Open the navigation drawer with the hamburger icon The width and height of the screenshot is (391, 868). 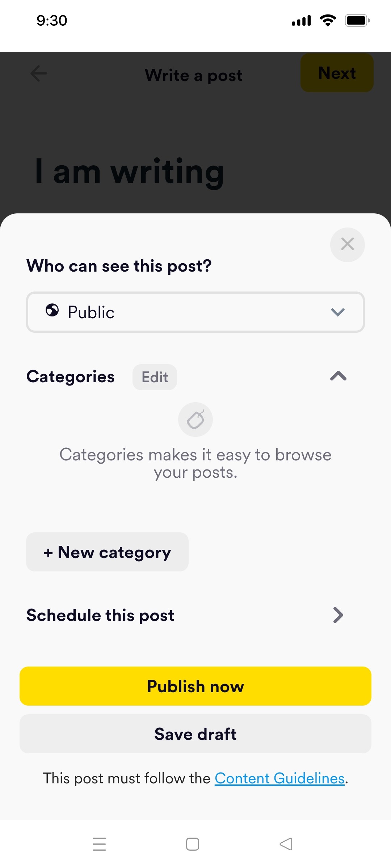click(99, 844)
